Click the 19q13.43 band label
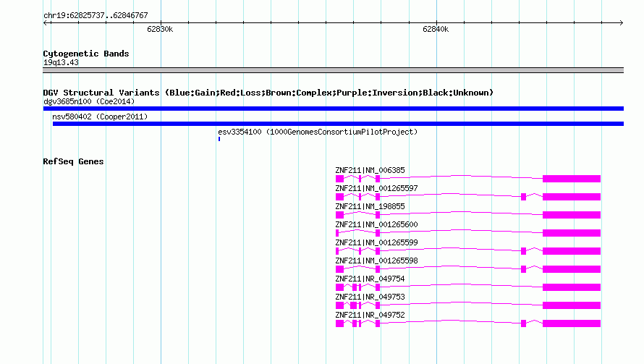Viewport: 644px width, 364px height. (61, 62)
